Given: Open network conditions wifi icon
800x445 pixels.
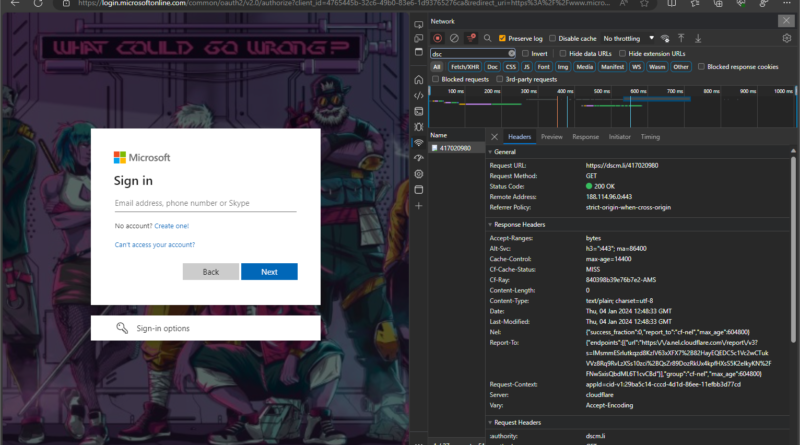Looking at the screenshot, I should click(x=665, y=38).
